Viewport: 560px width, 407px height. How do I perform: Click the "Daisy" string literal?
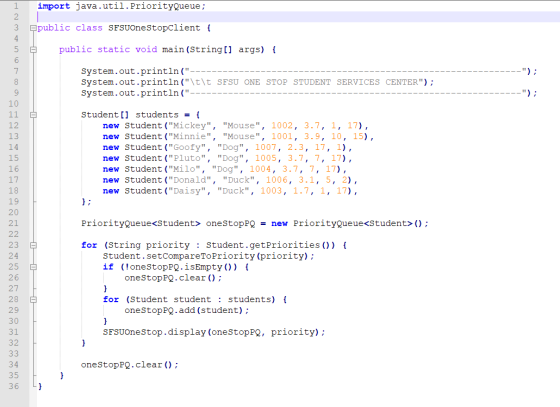pos(187,191)
